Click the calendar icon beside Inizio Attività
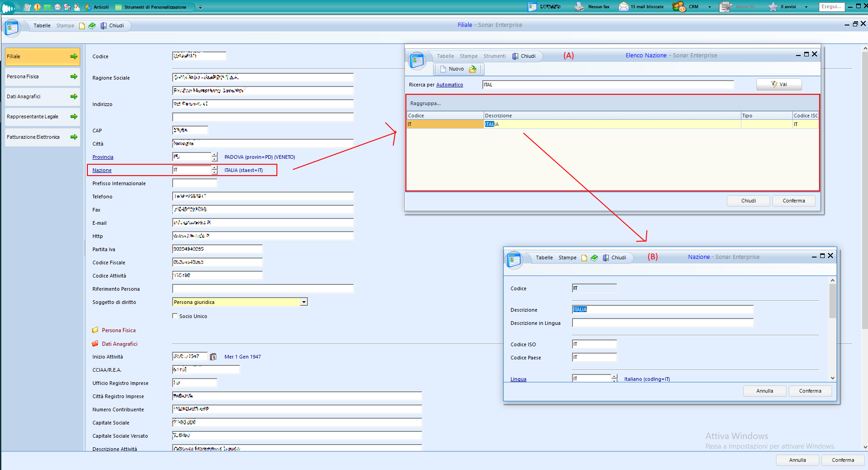The height and width of the screenshot is (470, 868). tap(213, 357)
